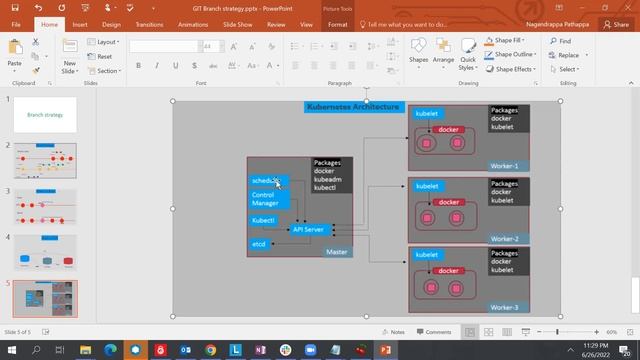This screenshot has height=360, width=640.
Task: Undo the last action
Action: click(x=38, y=8)
